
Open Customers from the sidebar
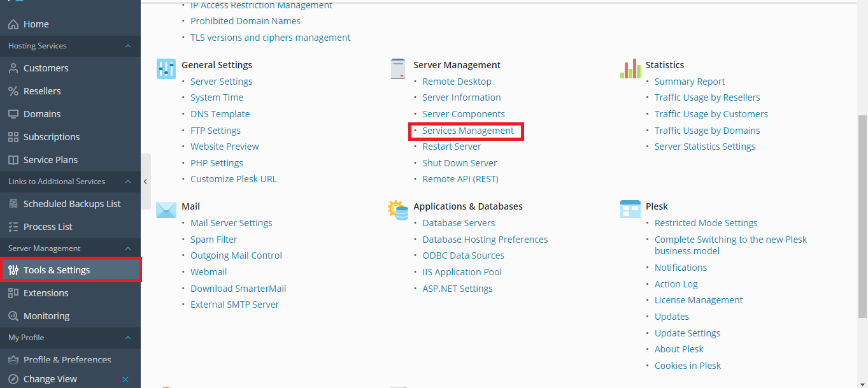pos(70,68)
